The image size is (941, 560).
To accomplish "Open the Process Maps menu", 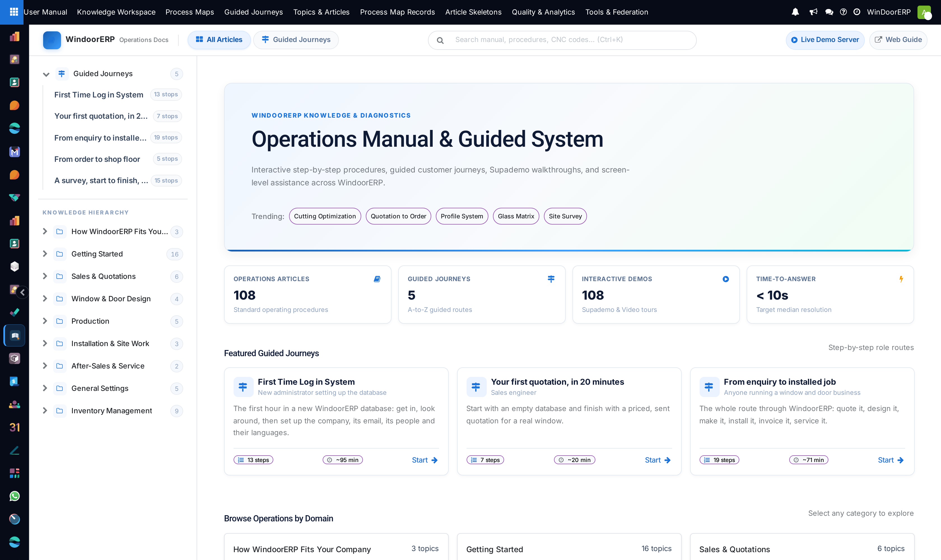I will pyautogui.click(x=190, y=12).
